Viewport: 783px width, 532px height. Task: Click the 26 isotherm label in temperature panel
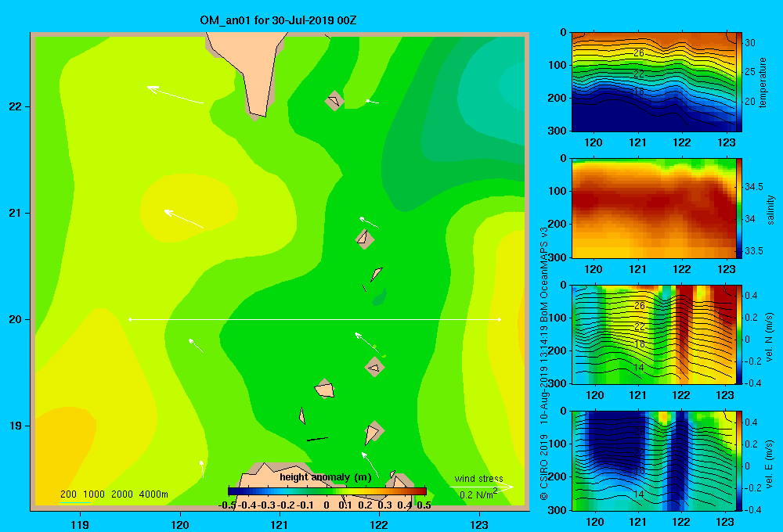[638, 53]
